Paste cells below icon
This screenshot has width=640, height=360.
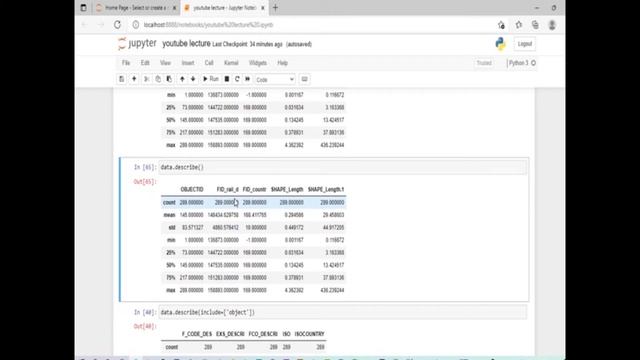(169, 79)
